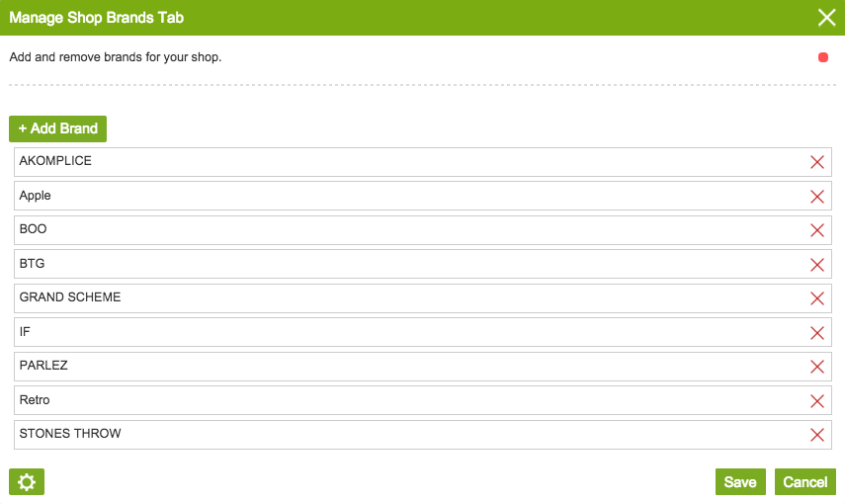Open settings with the gear icon
This screenshot has width=845, height=504.
[27, 482]
